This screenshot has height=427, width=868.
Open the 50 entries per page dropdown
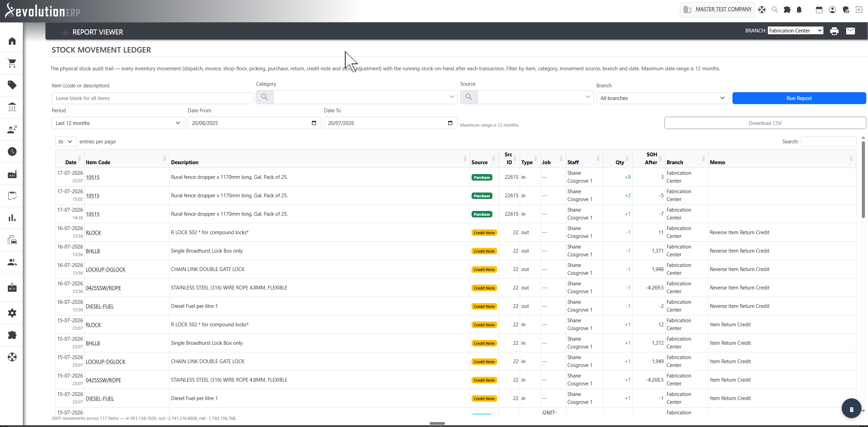point(66,142)
